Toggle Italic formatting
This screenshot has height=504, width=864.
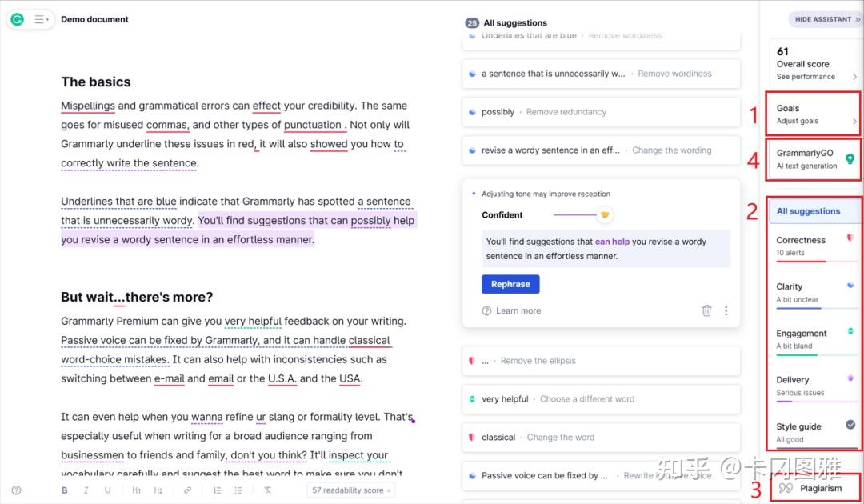[x=86, y=490]
